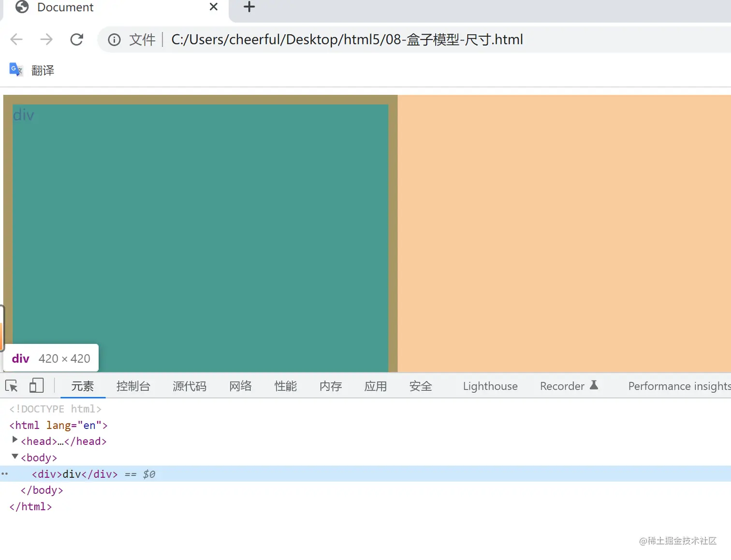
Task: Open site info icon in address bar
Action: click(114, 40)
